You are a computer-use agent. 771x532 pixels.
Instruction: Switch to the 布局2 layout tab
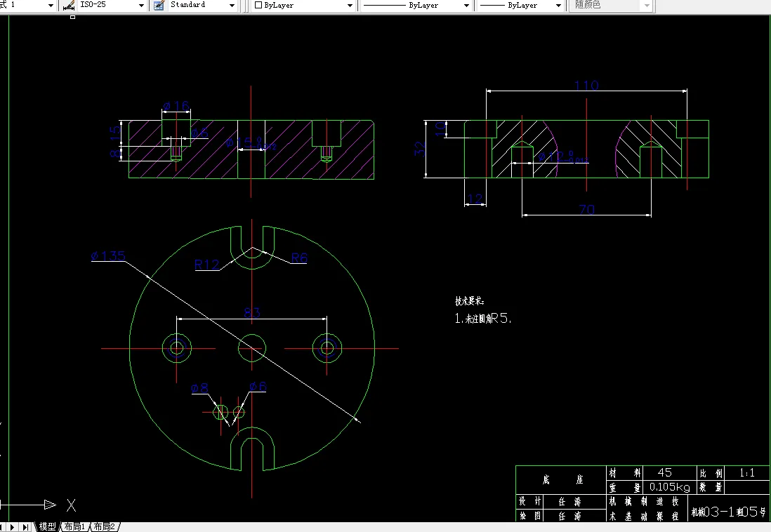tap(104, 526)
